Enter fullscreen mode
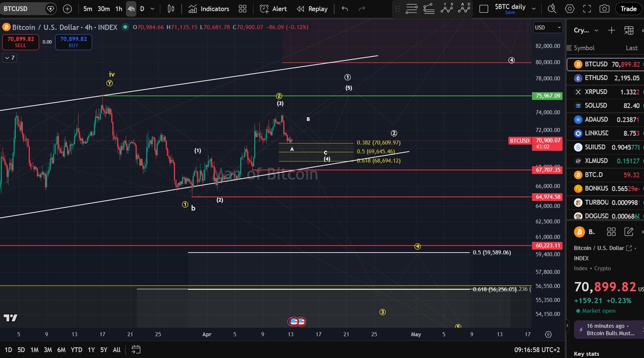Image resolution: width=644 pixels, height=358 pixels. click(x=587, y=9)
